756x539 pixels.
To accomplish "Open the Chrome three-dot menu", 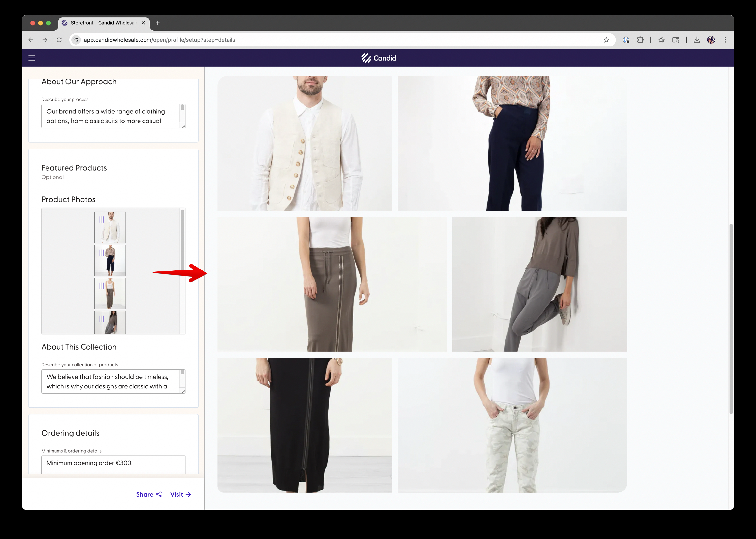I will click(x=725, y=40).
